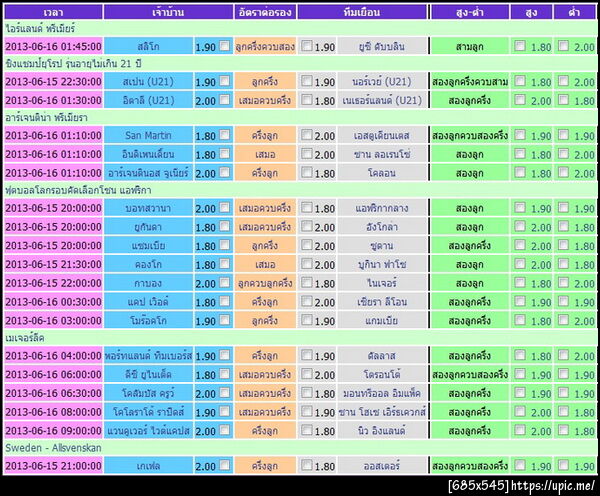The width and height of the screenshot is (600, 496).
Task: Click the เมเจอร์ลีค league heading
Action: point(25,338)
